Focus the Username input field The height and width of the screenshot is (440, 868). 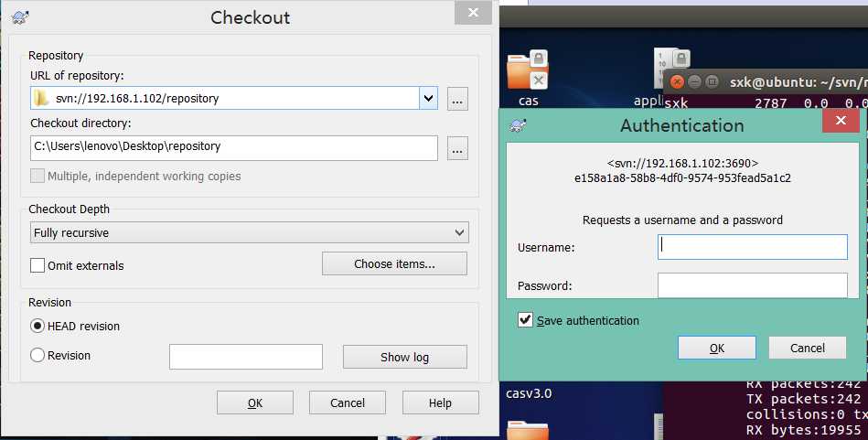753,247
